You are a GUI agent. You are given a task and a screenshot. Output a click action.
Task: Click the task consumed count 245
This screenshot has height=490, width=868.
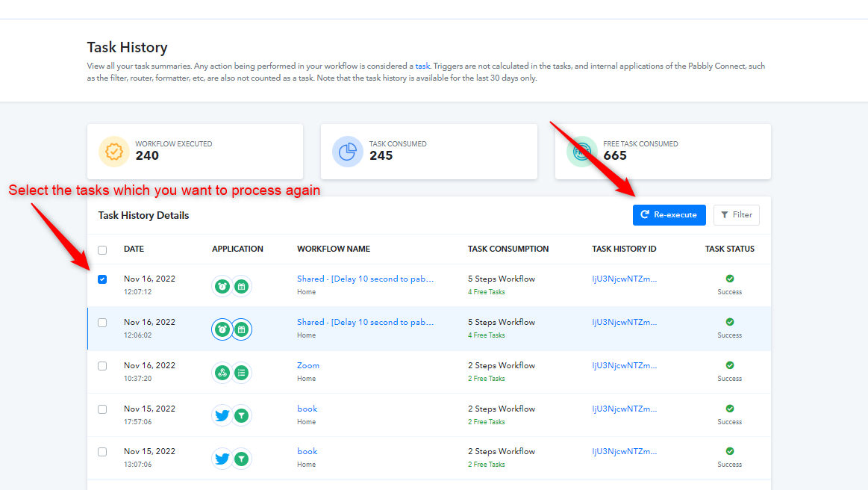coord(381,156)
